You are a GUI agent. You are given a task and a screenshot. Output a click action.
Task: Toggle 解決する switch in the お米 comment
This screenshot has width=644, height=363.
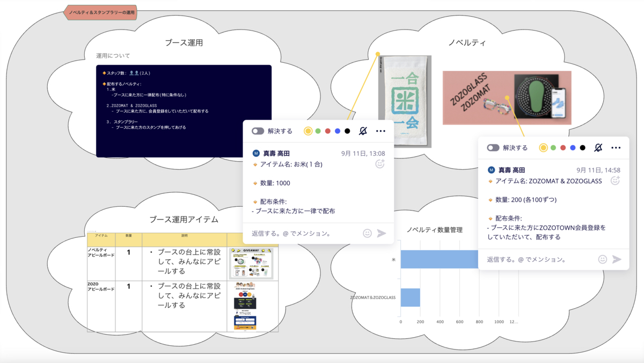(258, 131)
